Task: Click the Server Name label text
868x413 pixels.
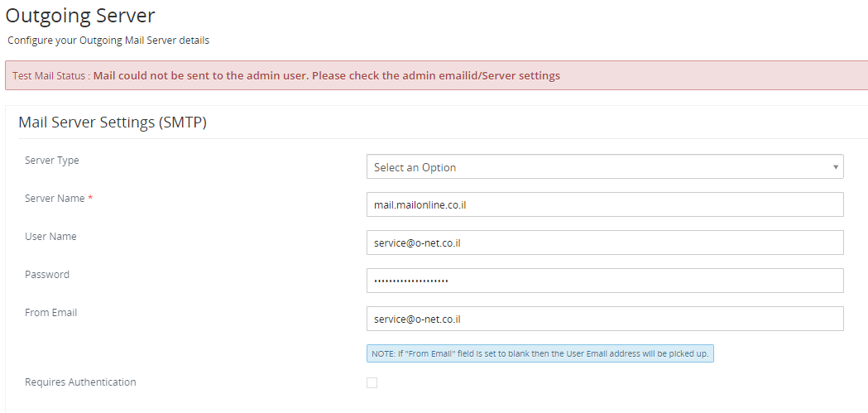Action: point(55,198)
